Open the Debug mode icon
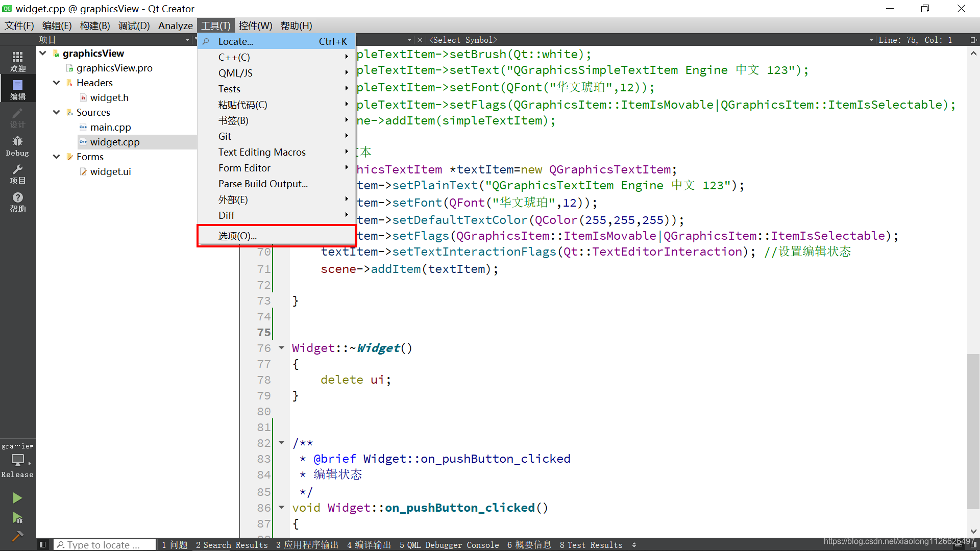980x551 pixels. pyautogui.click(x=17, y=145)
